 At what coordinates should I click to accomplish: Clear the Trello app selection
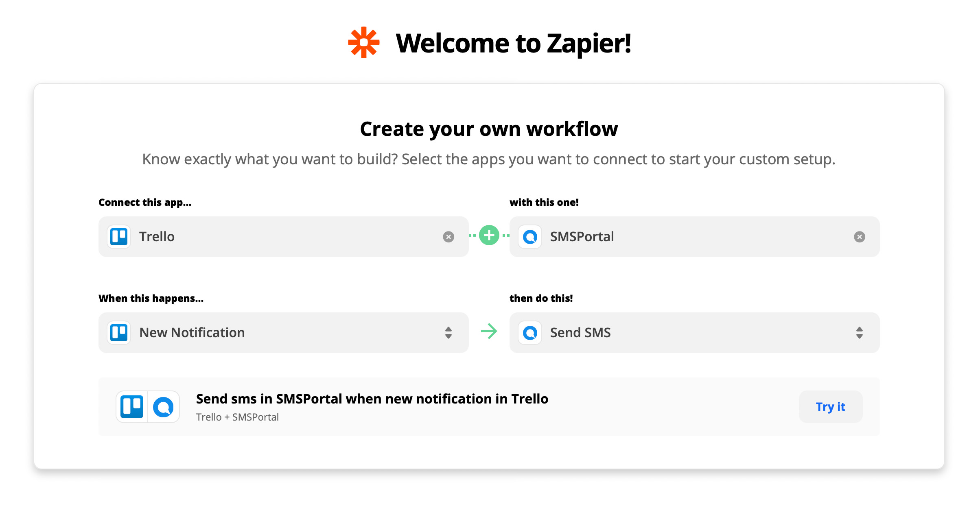coord(448,237)
